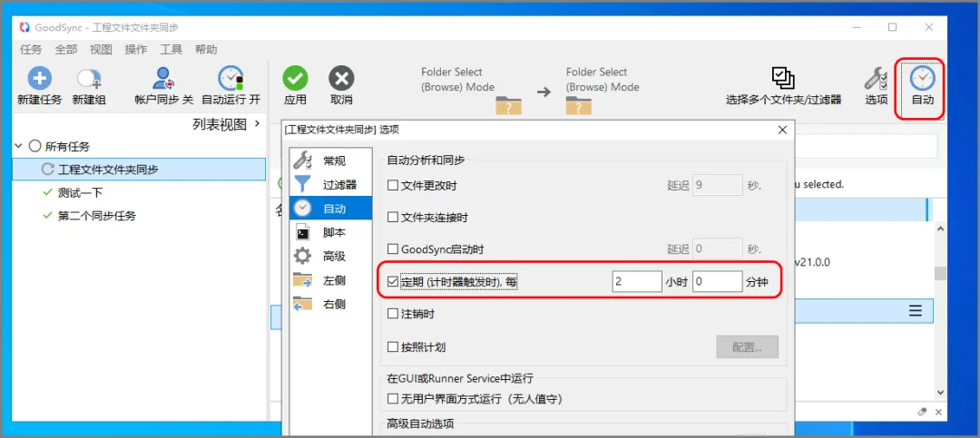Enable GoodSync启动时 checkbox
This screenshot has height=438, width=980.
tap(393, 249)
